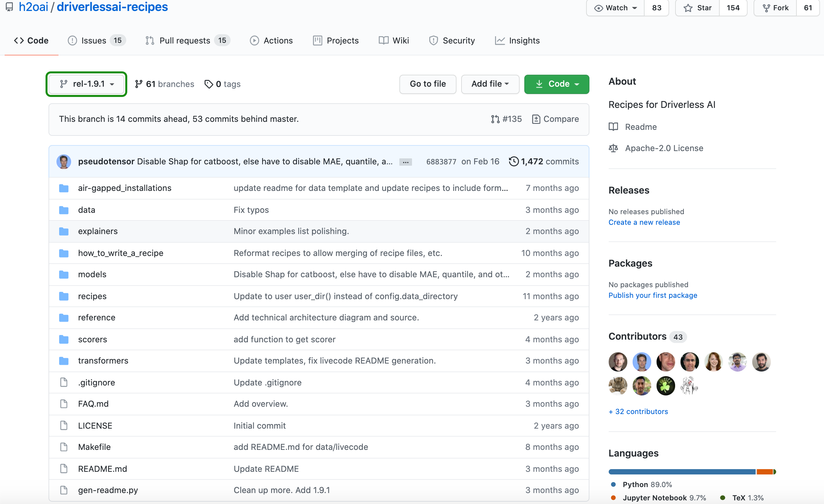Open Readme link in About section
Screen dimensions: 824x504
coord(633,127)
